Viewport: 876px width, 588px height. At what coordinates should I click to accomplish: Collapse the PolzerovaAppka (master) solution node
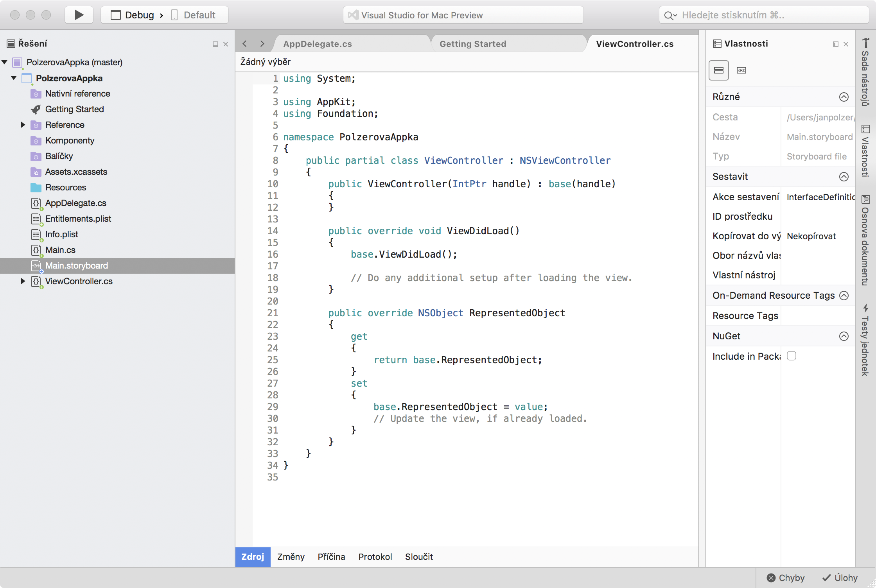point(5,62)
